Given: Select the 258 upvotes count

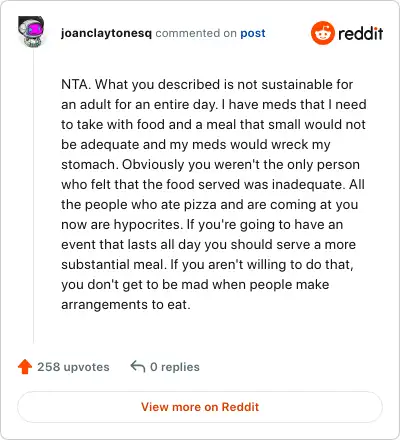Looking at the screenshot, I should pos(73,367).
